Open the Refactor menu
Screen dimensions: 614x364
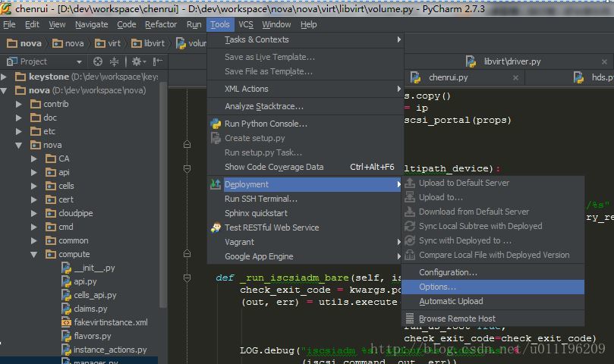(x=161, y=24)
